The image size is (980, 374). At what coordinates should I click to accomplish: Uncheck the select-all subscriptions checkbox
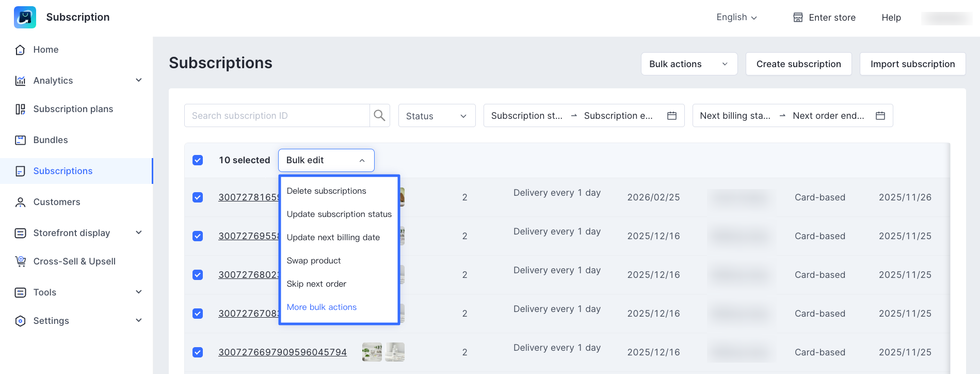pyautogui.click(x=198, y=160)
